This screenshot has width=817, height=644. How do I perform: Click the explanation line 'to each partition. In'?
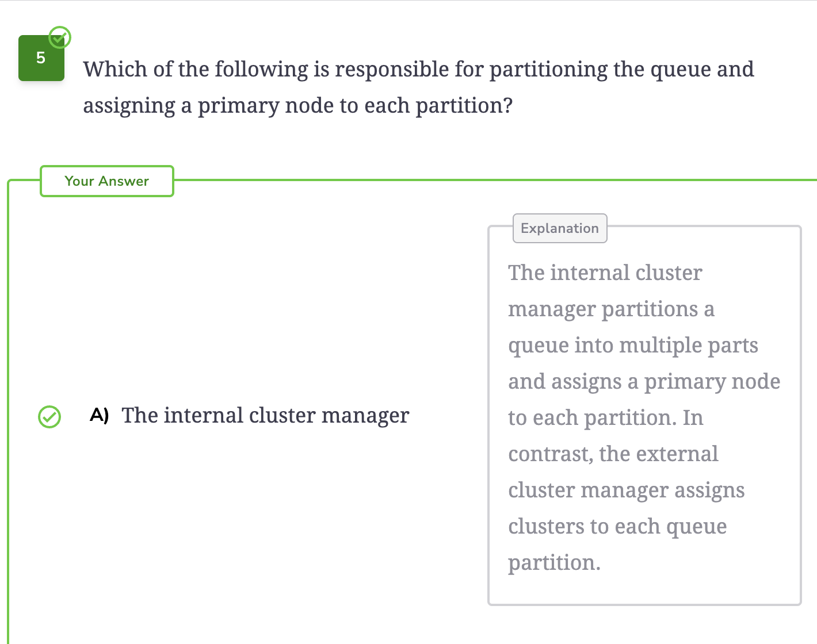pyautogui.click(x=606, y=418)
